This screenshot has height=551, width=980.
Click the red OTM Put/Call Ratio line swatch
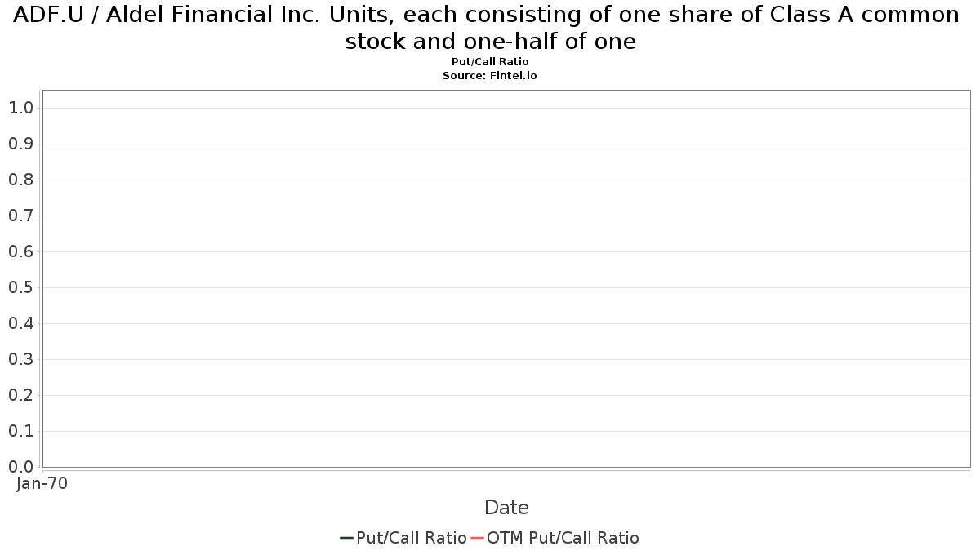478,538
